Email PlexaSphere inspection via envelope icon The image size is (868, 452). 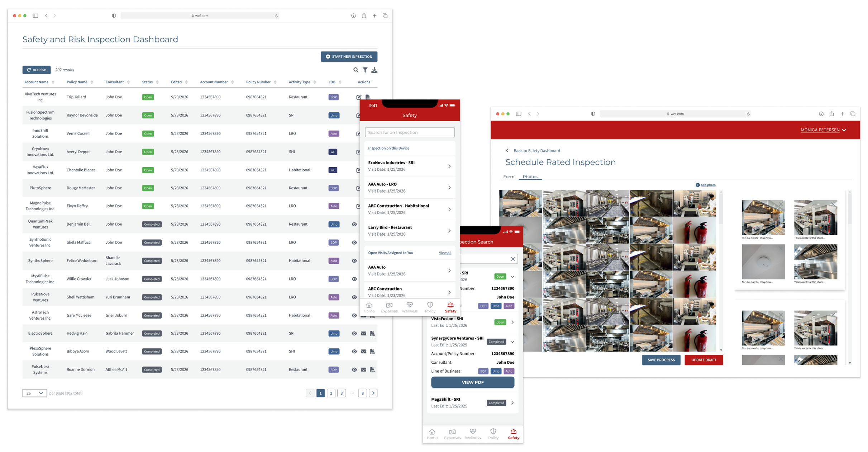(363, 351)
